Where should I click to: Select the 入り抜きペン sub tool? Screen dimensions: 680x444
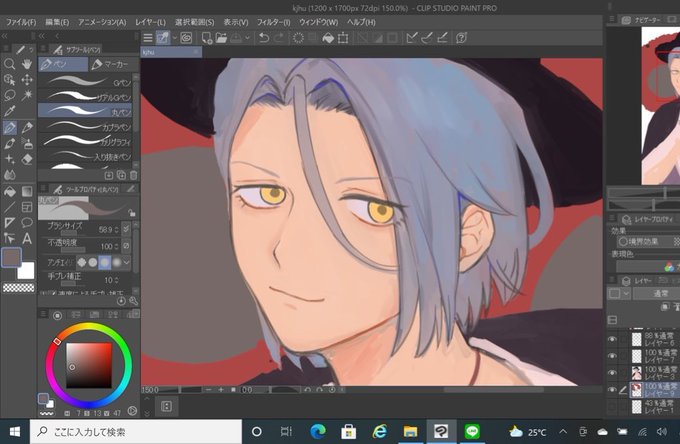pos(85,156)
